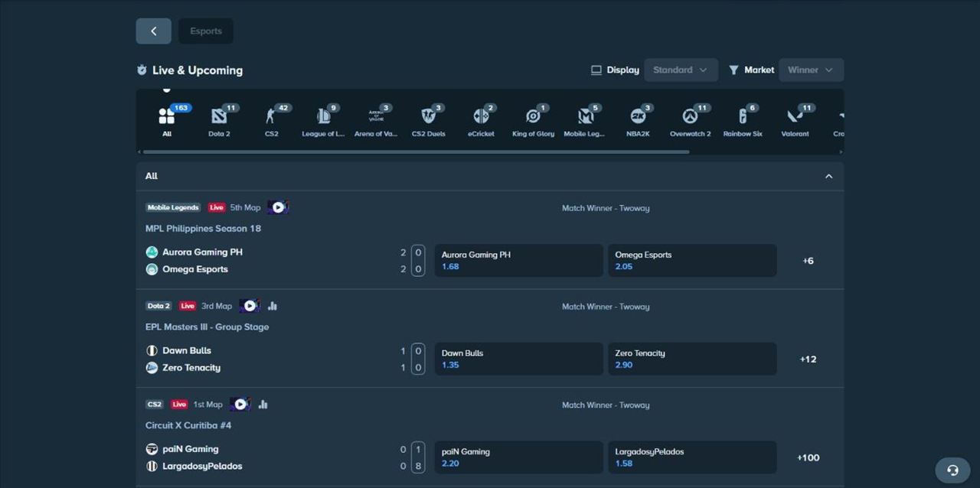Open the Market Winner dropdown
980x488 pixels.
(x=811, y=70)
